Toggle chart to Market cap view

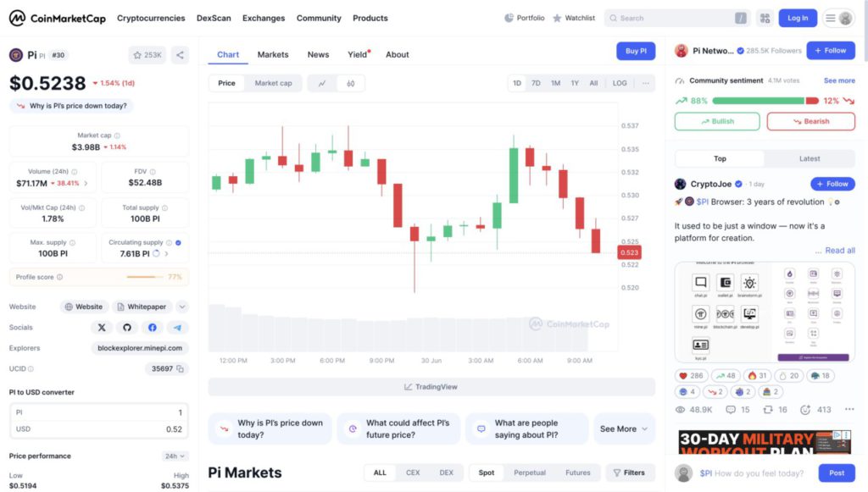click(x=274, y=83)
